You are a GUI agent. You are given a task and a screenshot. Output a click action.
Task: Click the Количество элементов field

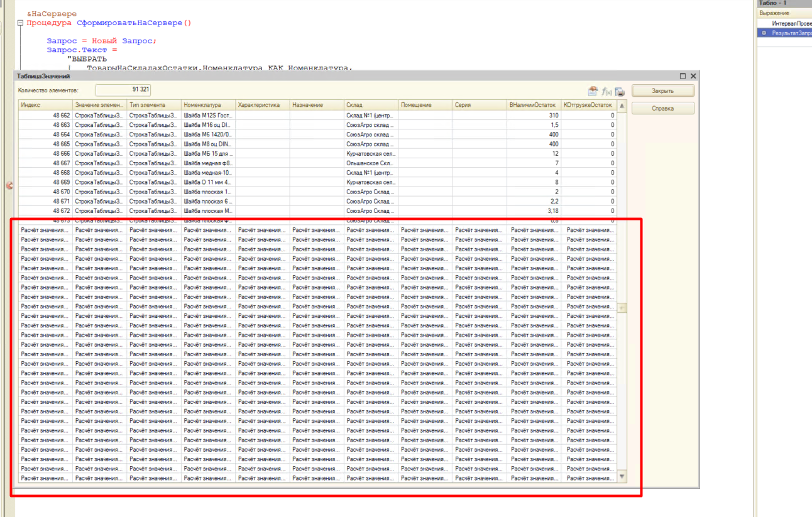point(123,90)
